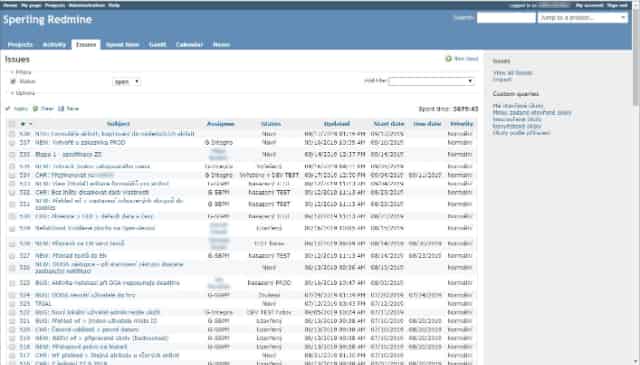Viewport: 640px width, 365px height.
Task: Click the View all issues link
Action: tap(513, 73)
